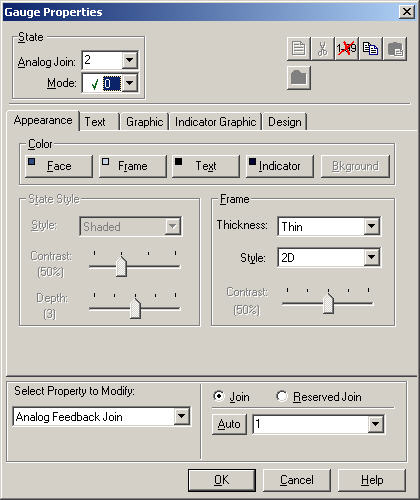Click the Auto button
Image resolution: width=420 pixels, height=500 pixels.
pos(229,424)
